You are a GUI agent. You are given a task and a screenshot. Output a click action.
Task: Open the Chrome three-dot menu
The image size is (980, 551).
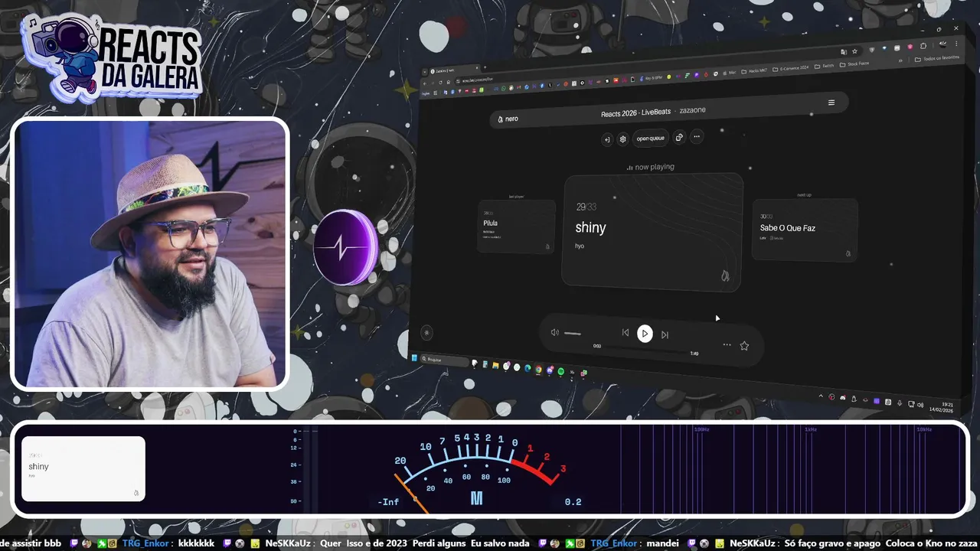[956, 44]
